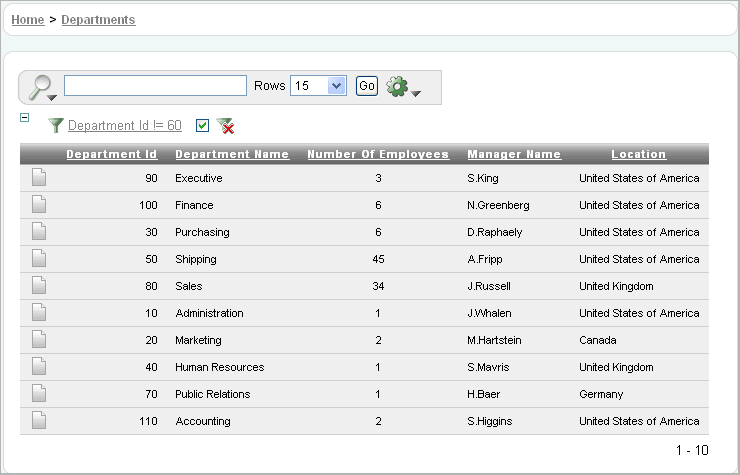Go to Home breadcrumb link

(x=27, y=20)
